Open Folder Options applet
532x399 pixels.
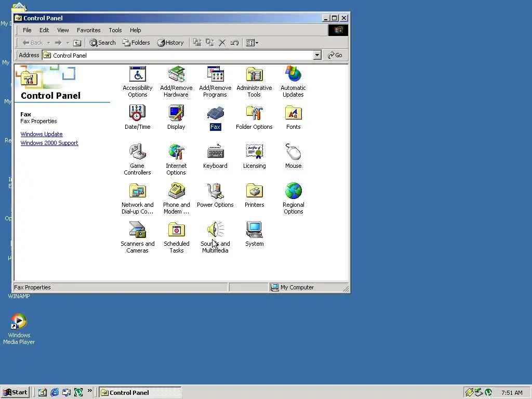click(254, 117)
